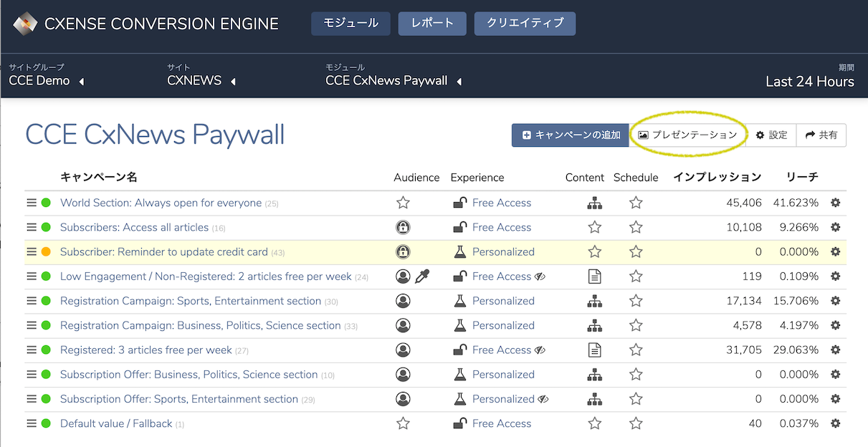Click drag handle of Default value / Fallback row

tap(31, 423)
